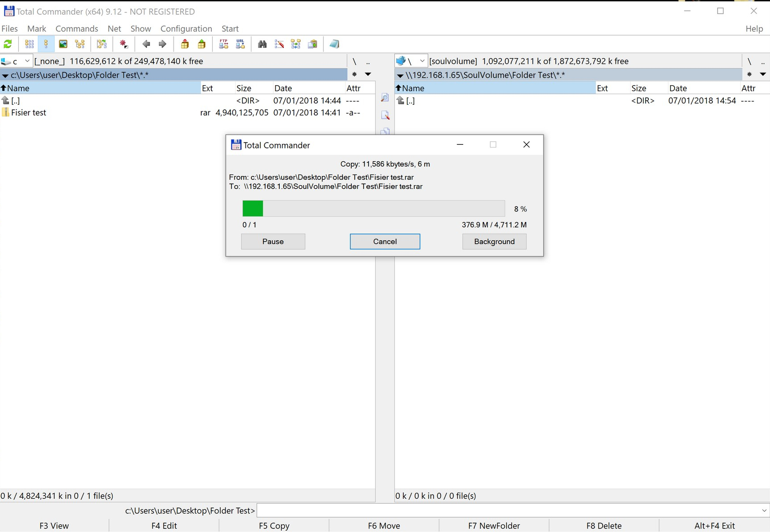Open the left drive c dropdown
Image resolution: width=770 pixels, height=532 pixels.
click(16, 61)
